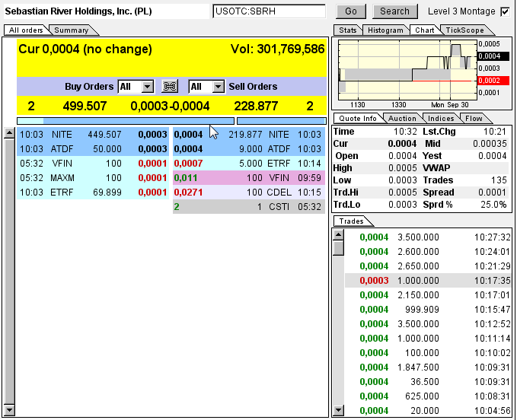The height and width of the screenshot is (420, 517).
Task: Click the red 0,0002 chart price label
Action: 493,81
